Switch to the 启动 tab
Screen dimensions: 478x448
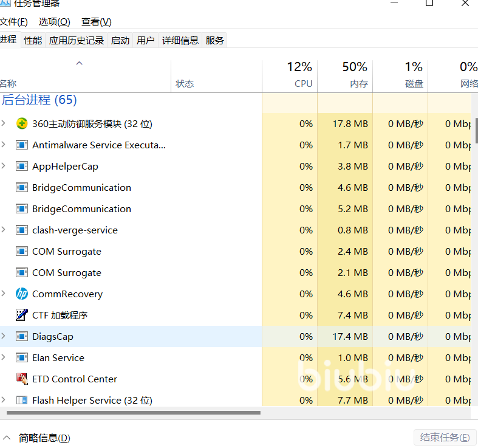point(120,41)
